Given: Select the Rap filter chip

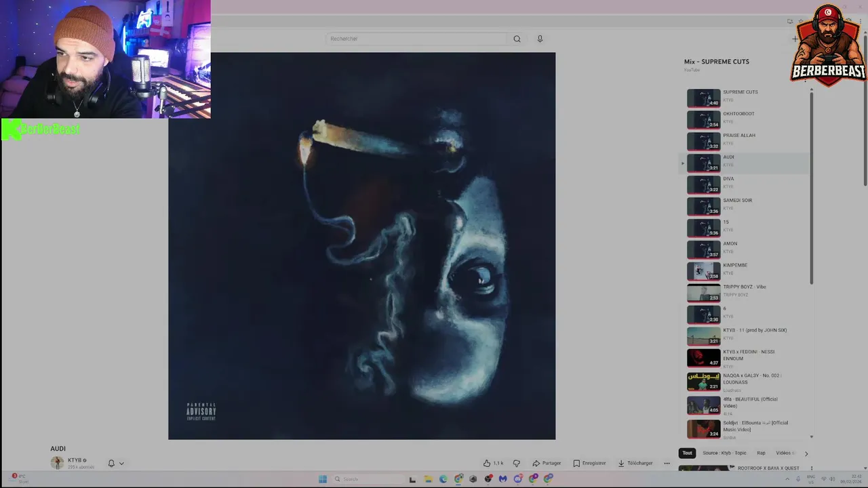Looking at the screenshot, I should click(761, 453).
